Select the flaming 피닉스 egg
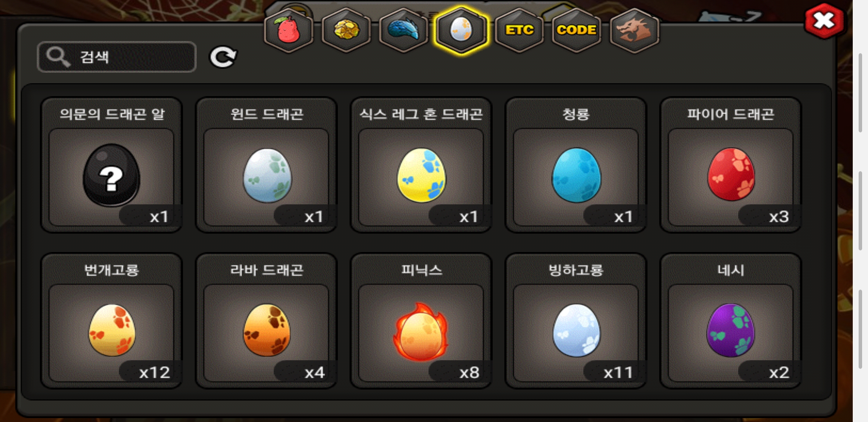This screenshot has width=868, height=422. click(x=421, y=331)
